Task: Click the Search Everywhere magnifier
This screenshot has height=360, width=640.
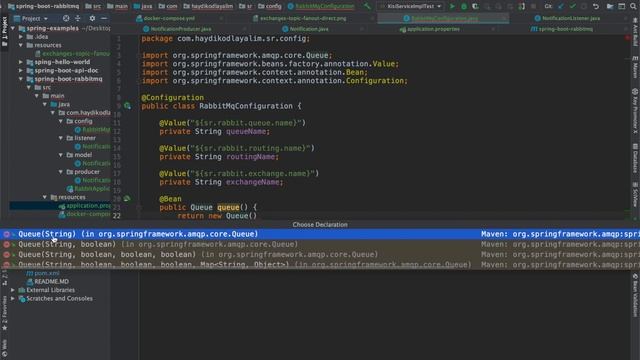Action: (633, 6)
